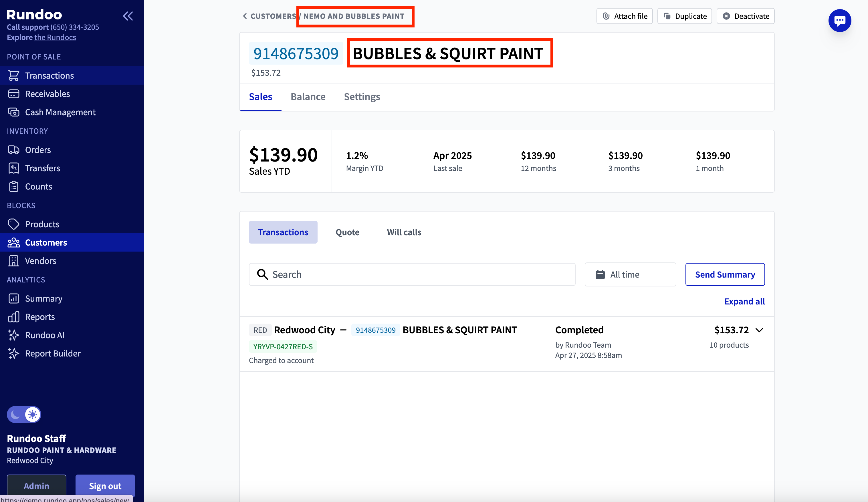Screen dimensions: 868x502
Task: Click the Vendors building icon
Action: pyautogui.click(x=13, y=260)
